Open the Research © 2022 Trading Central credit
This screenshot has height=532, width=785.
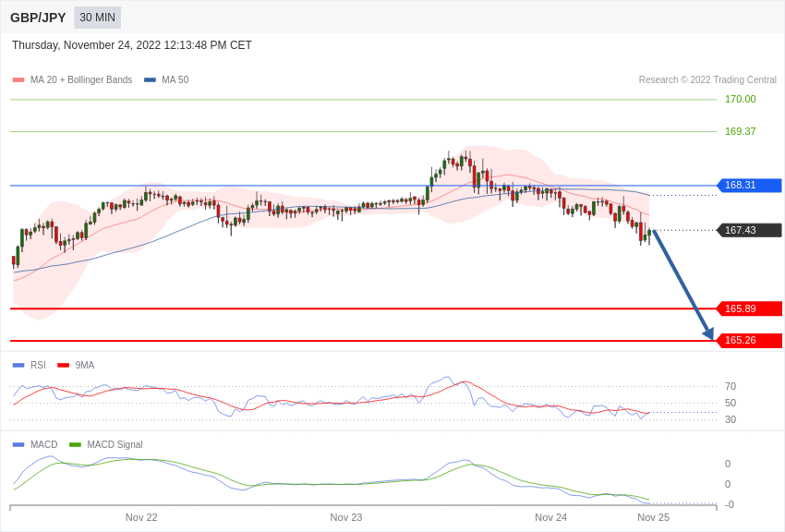(x=707, y=80)
